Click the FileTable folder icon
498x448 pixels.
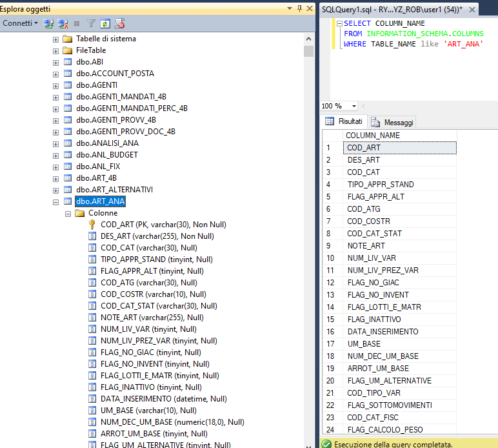(x=67, y=50)
